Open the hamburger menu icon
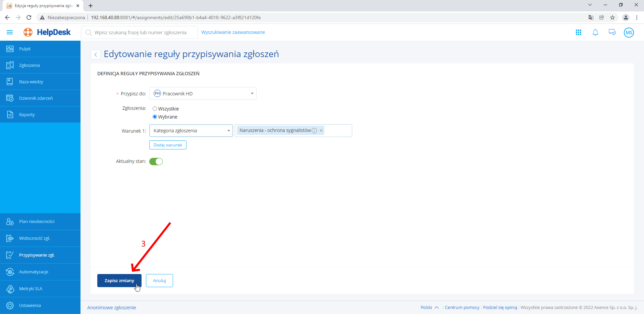 10,32
